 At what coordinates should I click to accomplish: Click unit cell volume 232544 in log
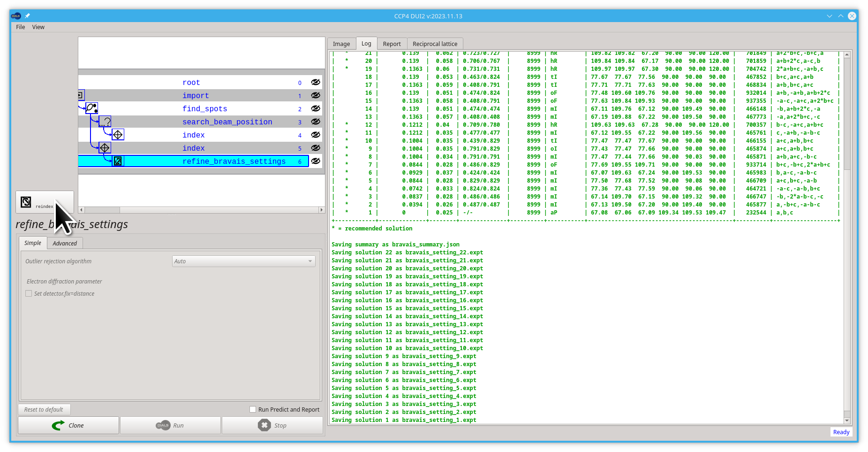pos(756,213)
